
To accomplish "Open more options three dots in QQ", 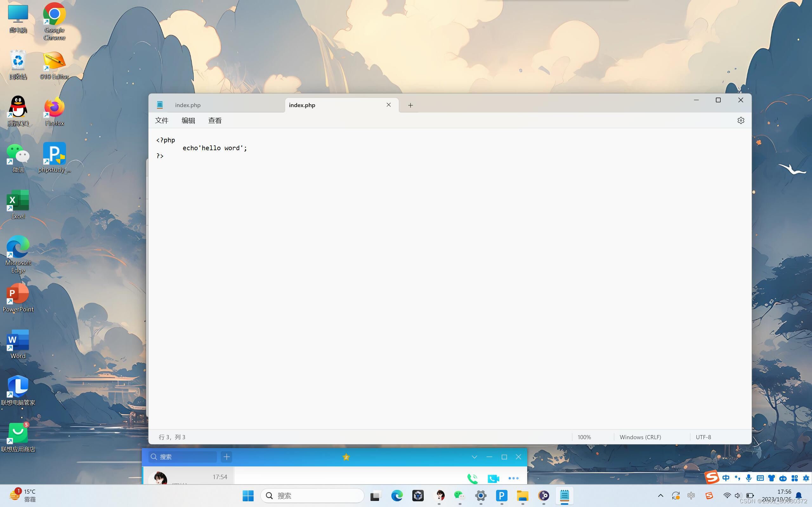I will pyautogui.click(x=514, y=478).
